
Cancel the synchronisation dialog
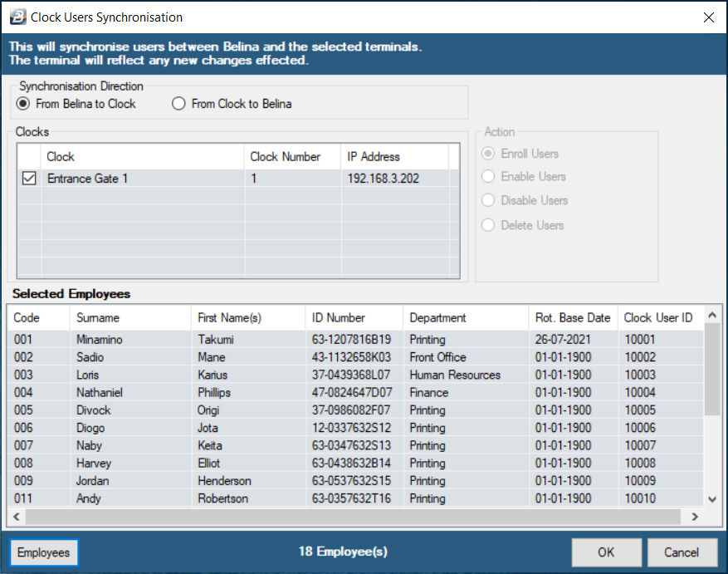pos(682,552)
